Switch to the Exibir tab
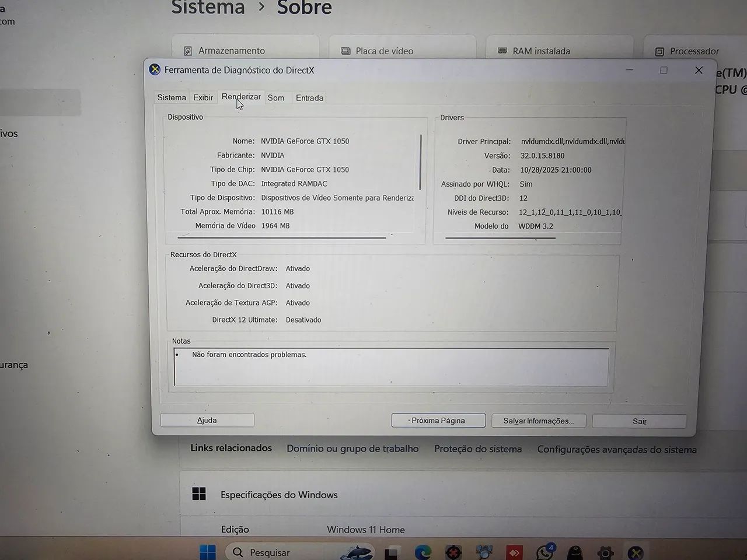The width and height of the screenshot is (747, 560). pos(203,98)
